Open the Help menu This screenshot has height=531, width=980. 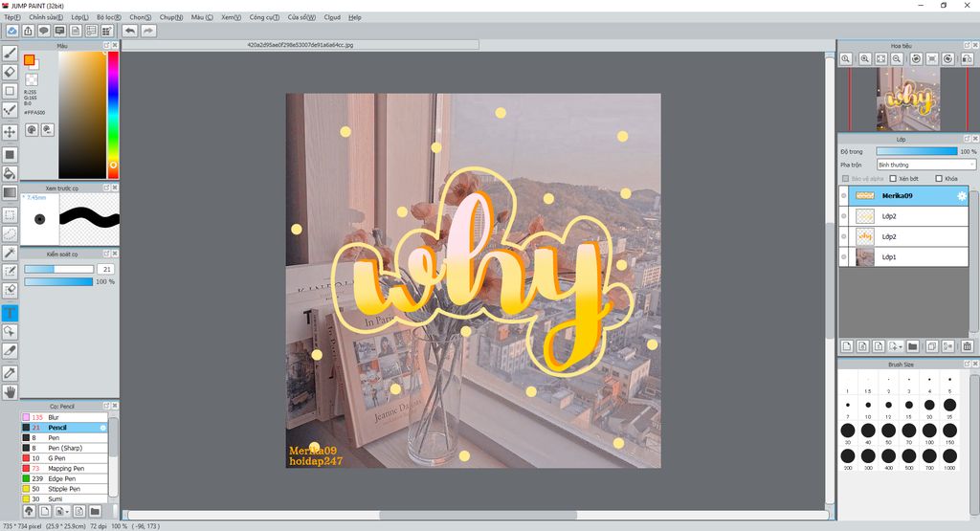click(x=355, y=17)
